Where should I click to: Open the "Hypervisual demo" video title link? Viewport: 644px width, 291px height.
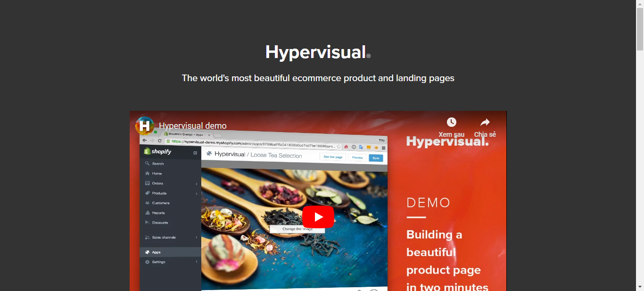point(193,126)
